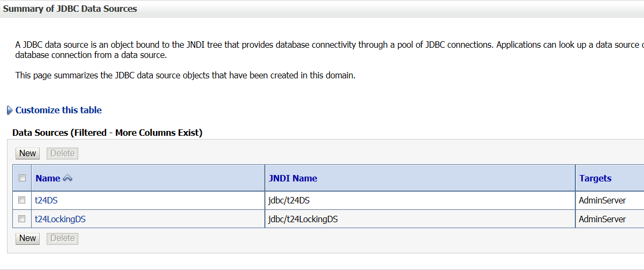This screenshot has height=270, width=644.
Task: Open the t24DS data source link
Action: click(46, 200)
